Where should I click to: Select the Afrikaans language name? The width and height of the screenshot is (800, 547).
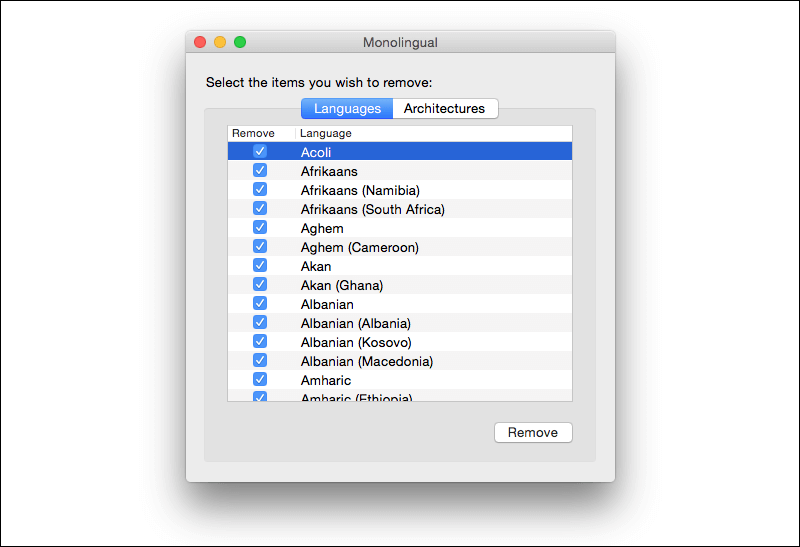(329, 171)
